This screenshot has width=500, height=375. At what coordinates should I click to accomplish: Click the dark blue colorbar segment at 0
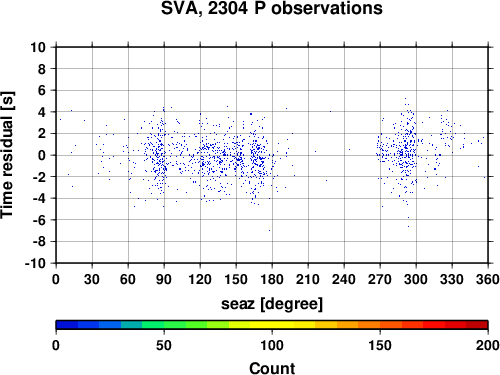pos(67,325)
